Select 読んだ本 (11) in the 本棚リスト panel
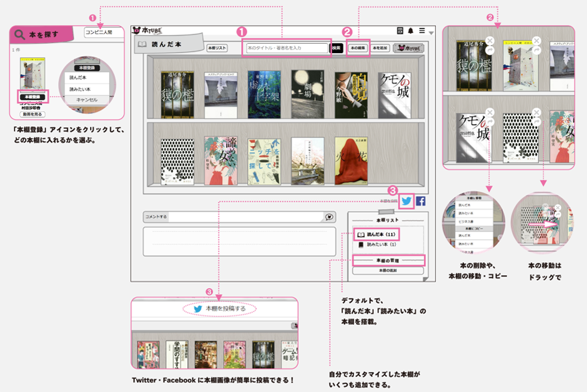Viewport: 587px width, 392px height. (x=377, y=235)
